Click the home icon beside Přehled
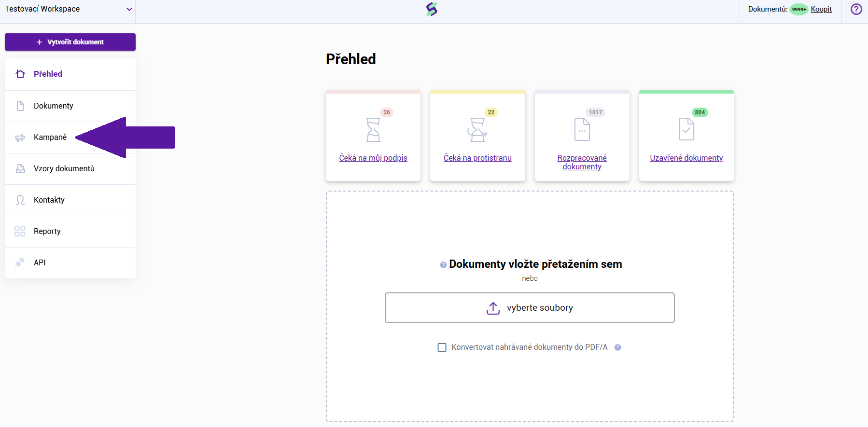Screen dimensions: 868x427 point(20,74)
